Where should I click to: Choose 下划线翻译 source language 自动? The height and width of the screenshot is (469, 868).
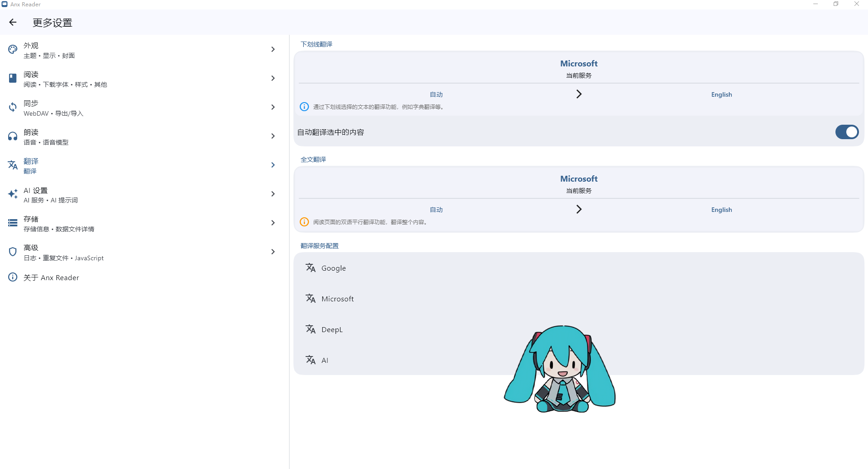(x=436, y=94)
